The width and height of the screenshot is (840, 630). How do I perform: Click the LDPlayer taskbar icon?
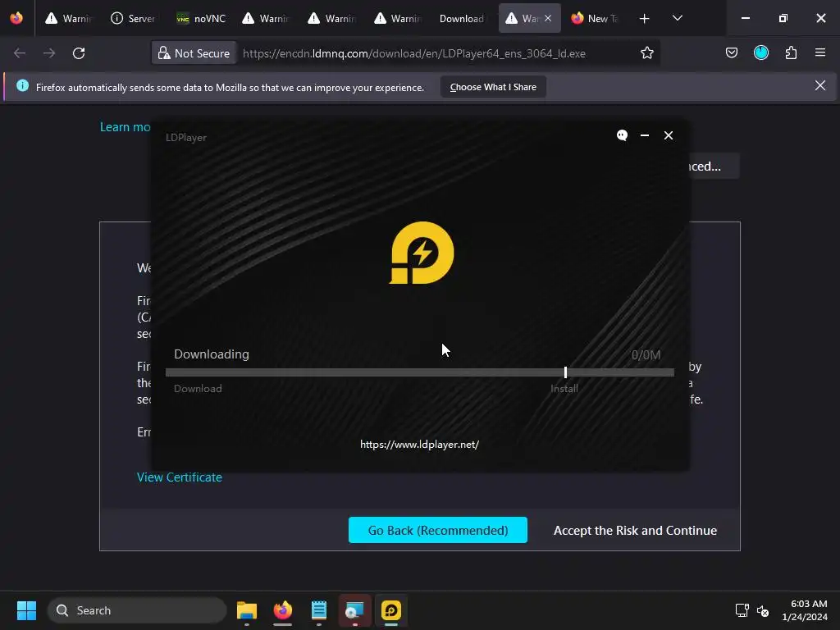(x=391, y=610)
